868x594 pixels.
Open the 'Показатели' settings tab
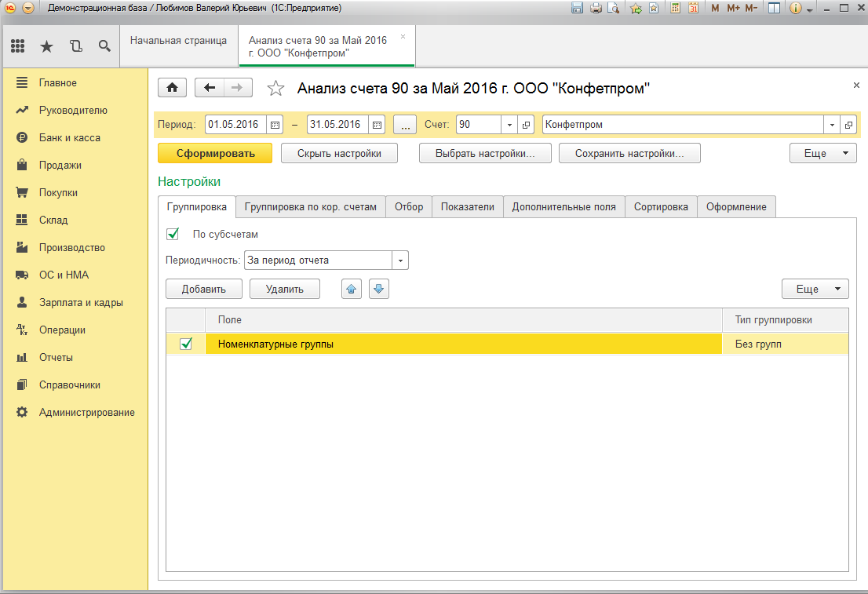pos(468,206)
